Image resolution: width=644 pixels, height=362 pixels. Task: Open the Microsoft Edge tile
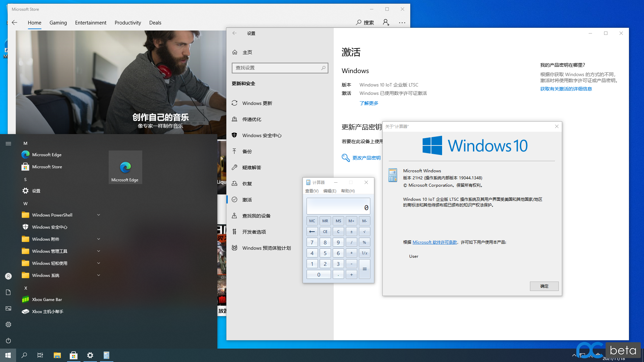point(125,167)
